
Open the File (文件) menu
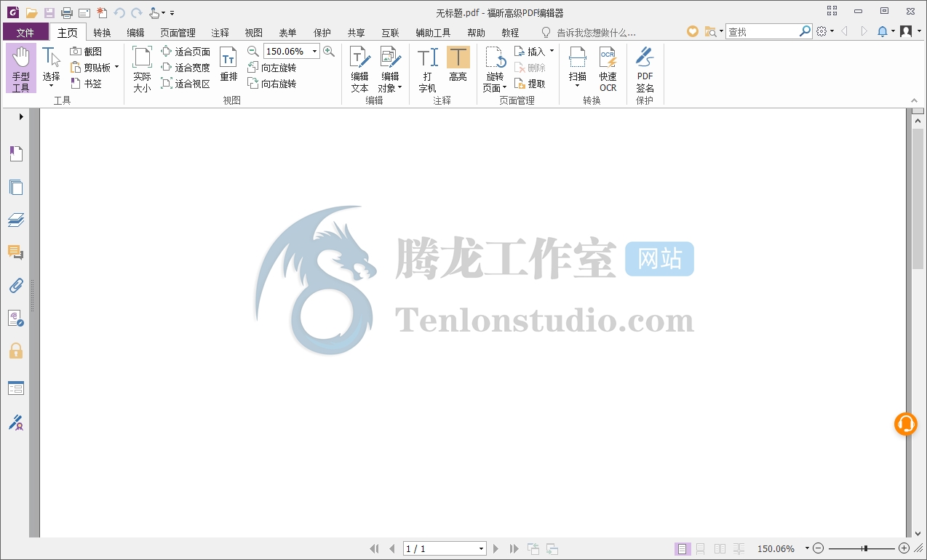[25, 32]
